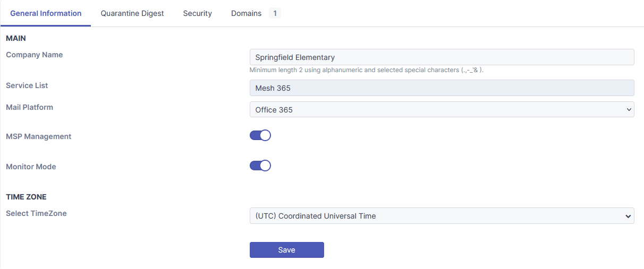Click the Domains count badge

(x=275, y=13)
